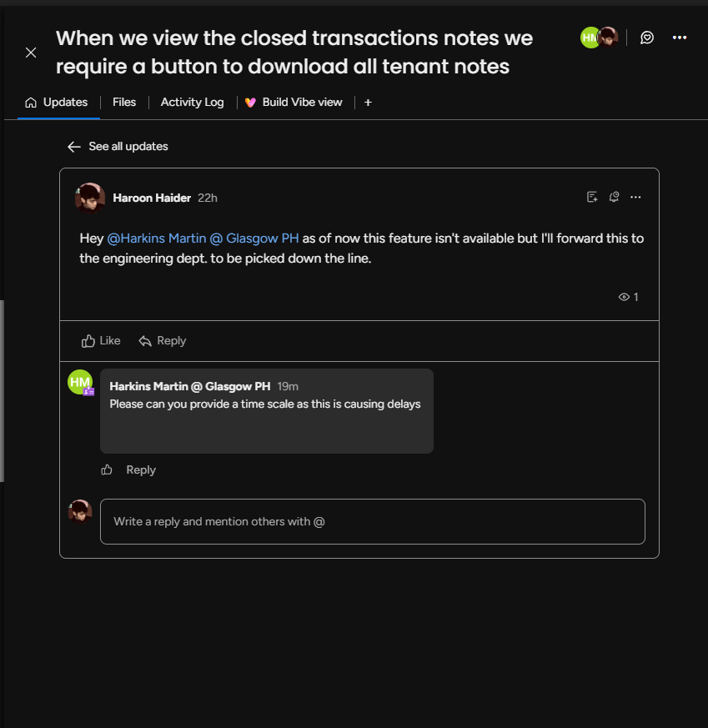This screenshot has height=728, width=708.
Task: Open the header three-dot options menu
Action: tap(679, 38)
